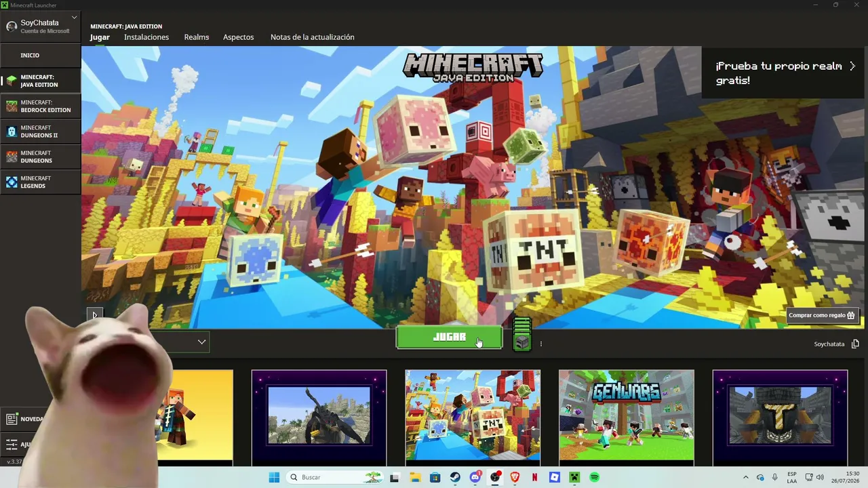Viewport: 868px width, 488px height.
Task: Open Spotify from the taskbar
Action: click(595, 477)
